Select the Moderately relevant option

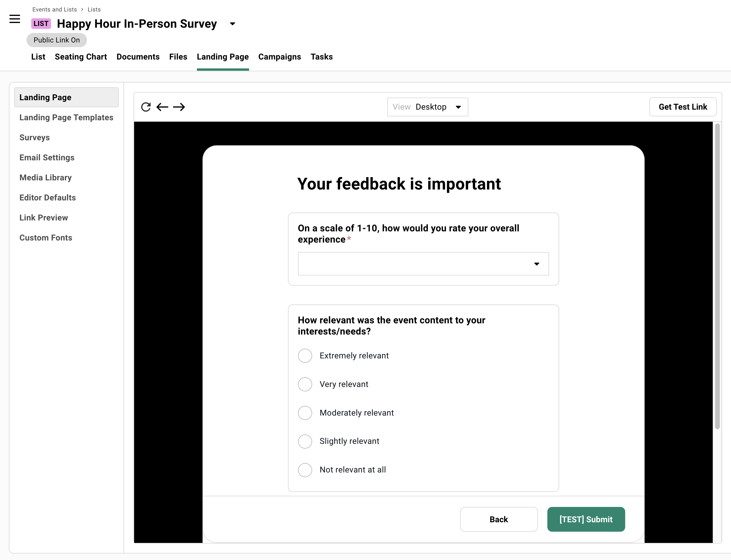pos(305,413)
